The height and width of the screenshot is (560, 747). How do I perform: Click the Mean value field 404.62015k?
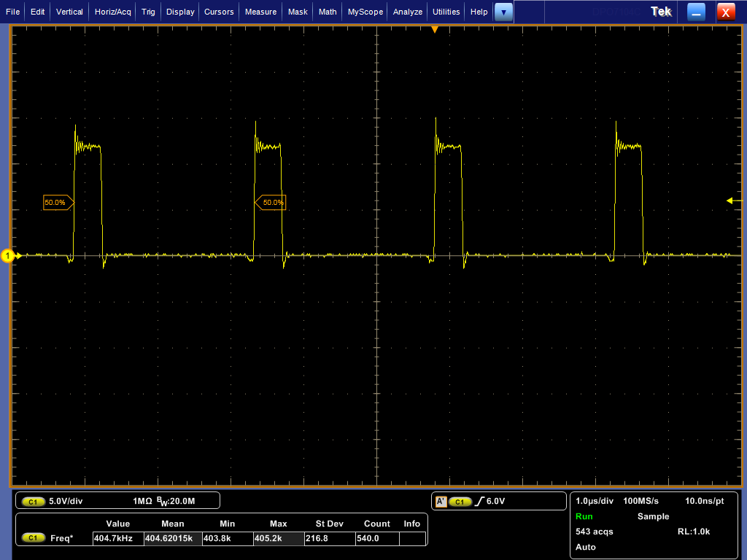click(173, 538)
